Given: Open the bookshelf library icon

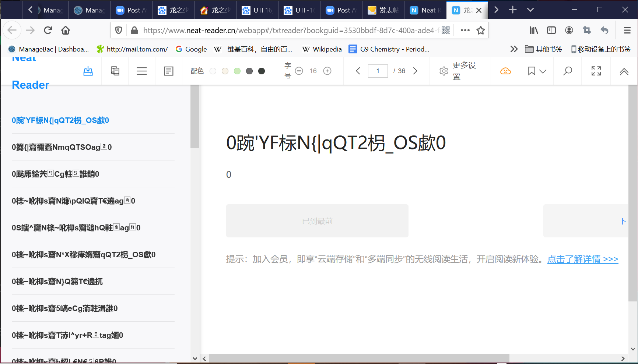Looking at the screenshot, I should click(x=115, y=71).
